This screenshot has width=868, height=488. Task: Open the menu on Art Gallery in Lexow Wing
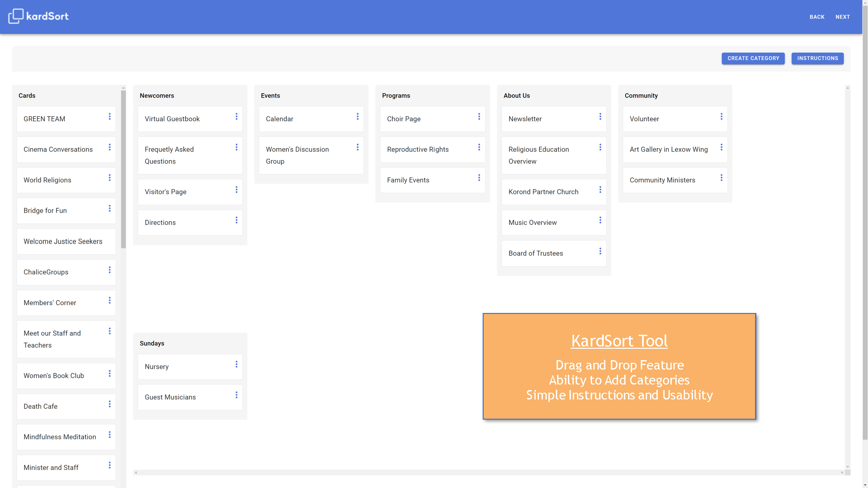(x=722, y=147)
